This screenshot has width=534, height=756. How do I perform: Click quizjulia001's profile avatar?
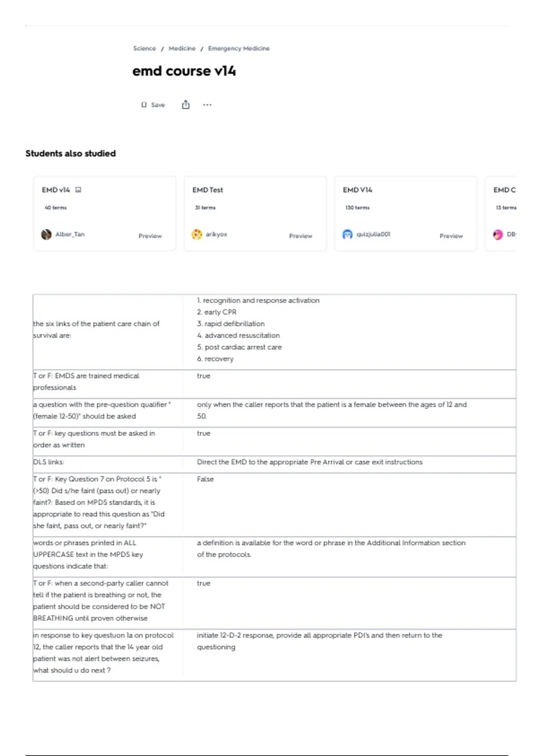click(347, 234)
